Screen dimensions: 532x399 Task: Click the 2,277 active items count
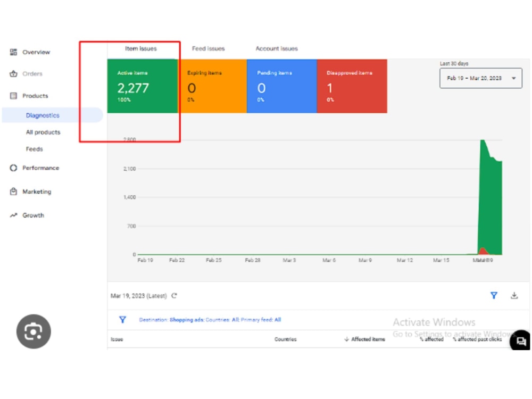click(x=133, y=88)
